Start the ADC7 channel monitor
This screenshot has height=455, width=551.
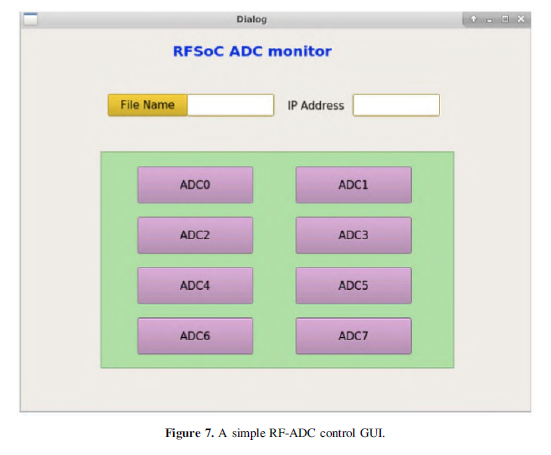tap(354, 336)
